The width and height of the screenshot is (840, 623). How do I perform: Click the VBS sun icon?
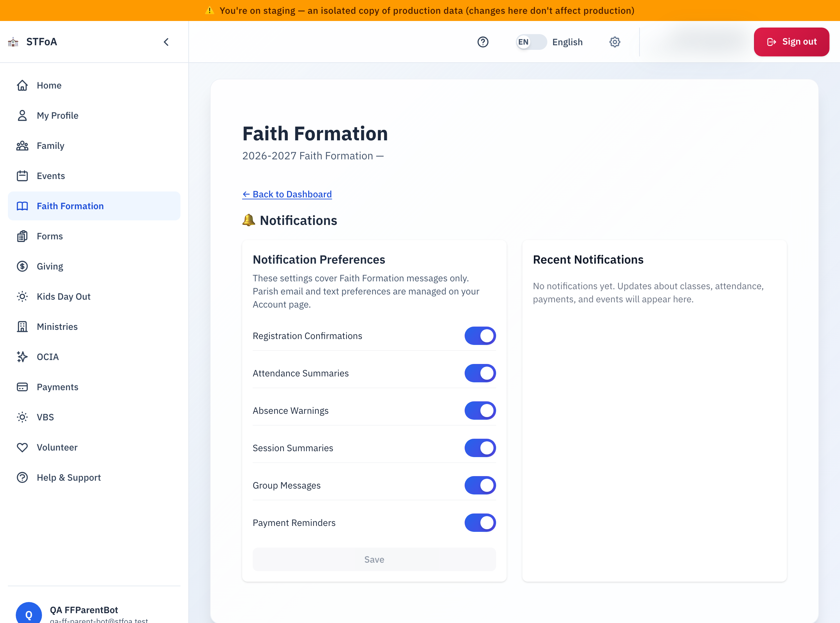(22, 417)
